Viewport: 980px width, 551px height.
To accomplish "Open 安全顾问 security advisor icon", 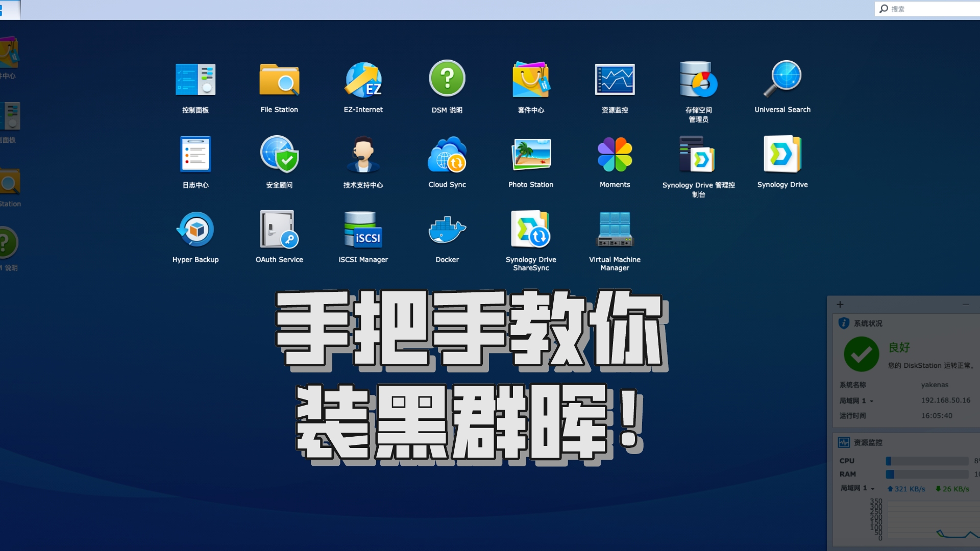I will pos(279,155).
